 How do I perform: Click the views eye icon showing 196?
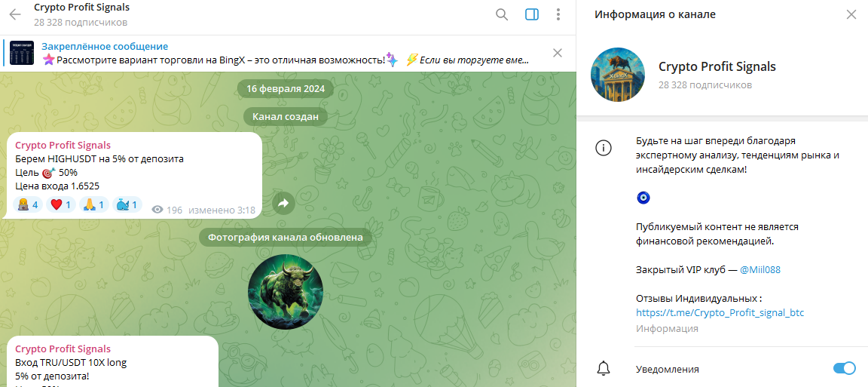(157, 210)
